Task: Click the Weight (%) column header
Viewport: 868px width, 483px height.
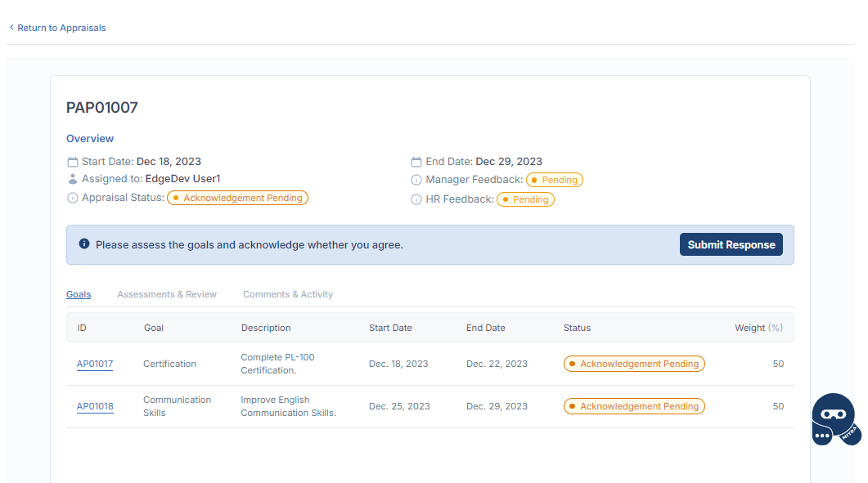Action: click(758, 328)
